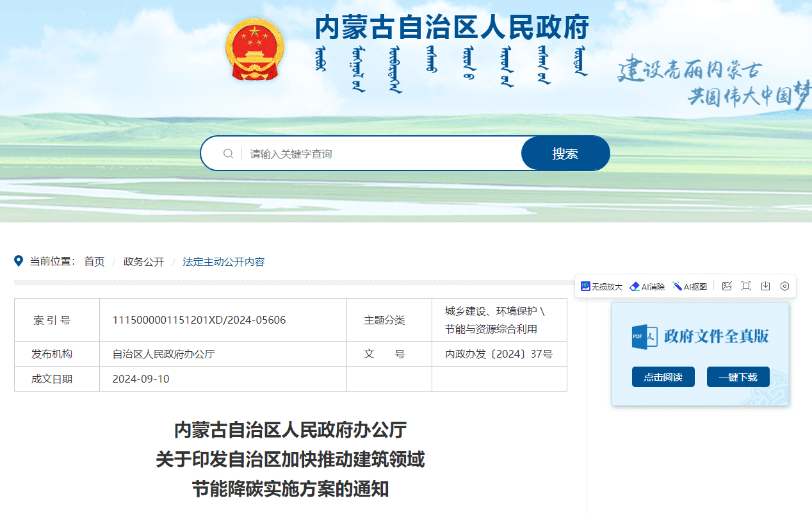Viewport: 812px width, 514px height.
Task: Click the blue location pin icon
Action: tap(19, 261)
